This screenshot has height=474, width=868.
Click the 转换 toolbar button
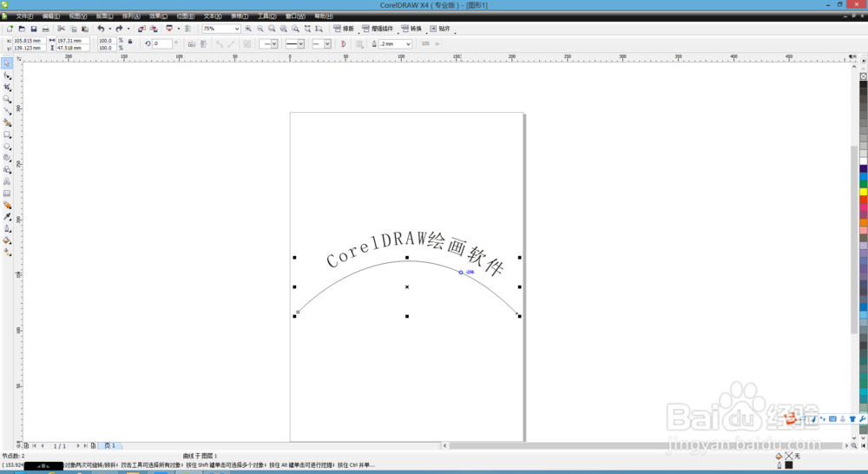pyautogui.click(x=411, y=29)
